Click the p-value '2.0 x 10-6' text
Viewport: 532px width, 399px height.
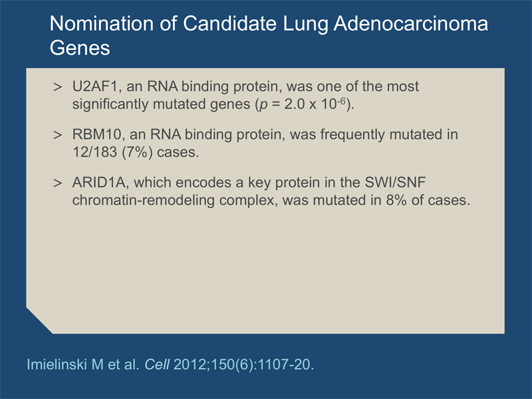click(315, 104)
